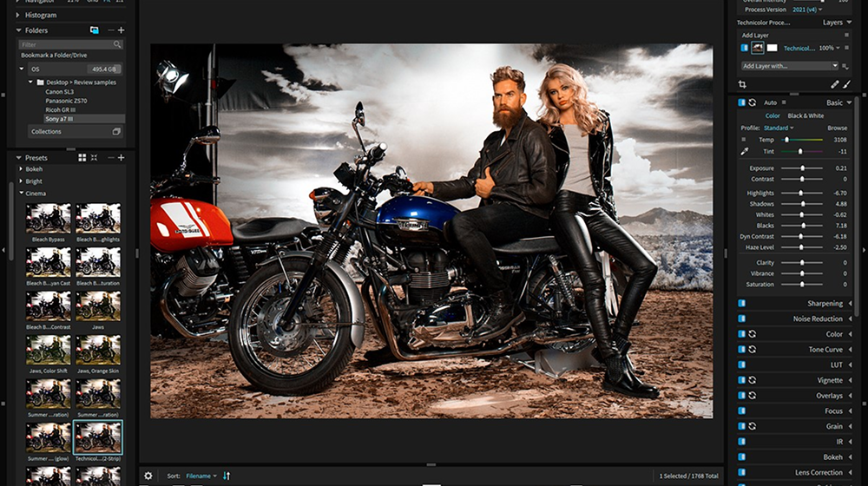Click the Add Layer button

pos(755,35)
